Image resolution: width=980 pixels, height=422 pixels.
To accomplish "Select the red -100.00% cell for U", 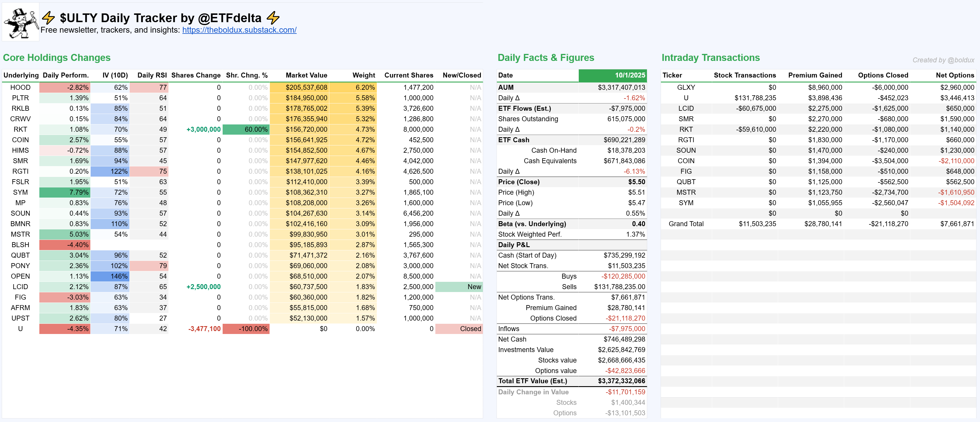I will pyautogui.click(x=246, y=329).
